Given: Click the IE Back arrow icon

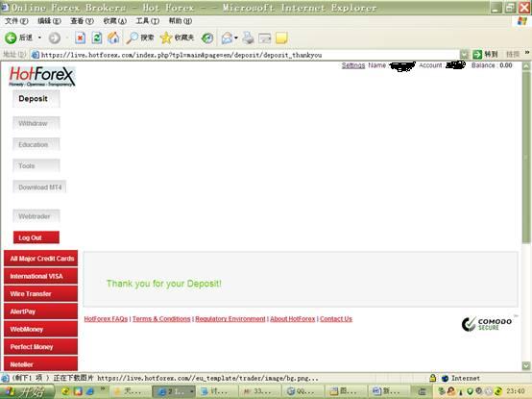Looking at the screenshot, I should coord(11,37).
